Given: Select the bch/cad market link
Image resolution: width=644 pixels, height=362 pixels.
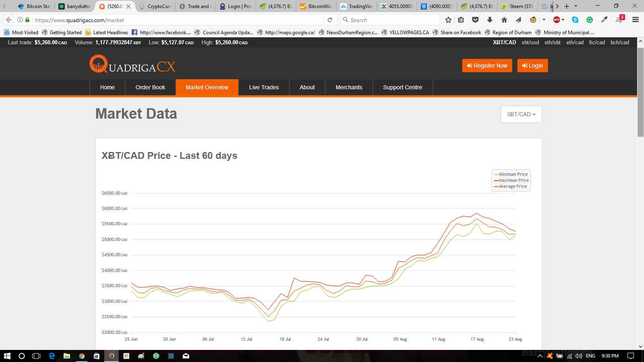Looking at the screenshot, I should 620,42.
